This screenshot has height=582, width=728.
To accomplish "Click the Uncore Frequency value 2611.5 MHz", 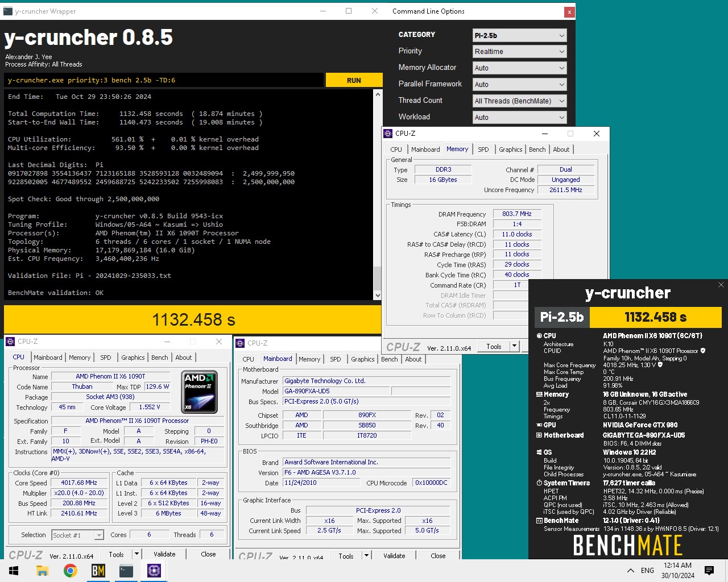I will coord(566,190).
